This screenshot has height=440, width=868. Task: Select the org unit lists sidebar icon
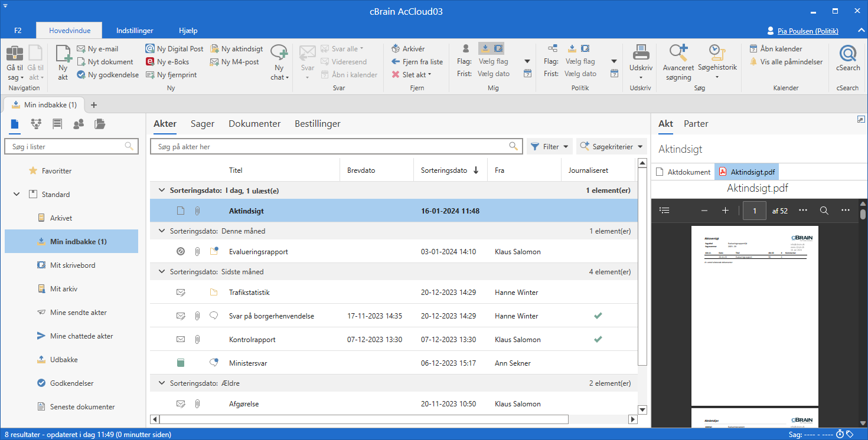(36, 124)
